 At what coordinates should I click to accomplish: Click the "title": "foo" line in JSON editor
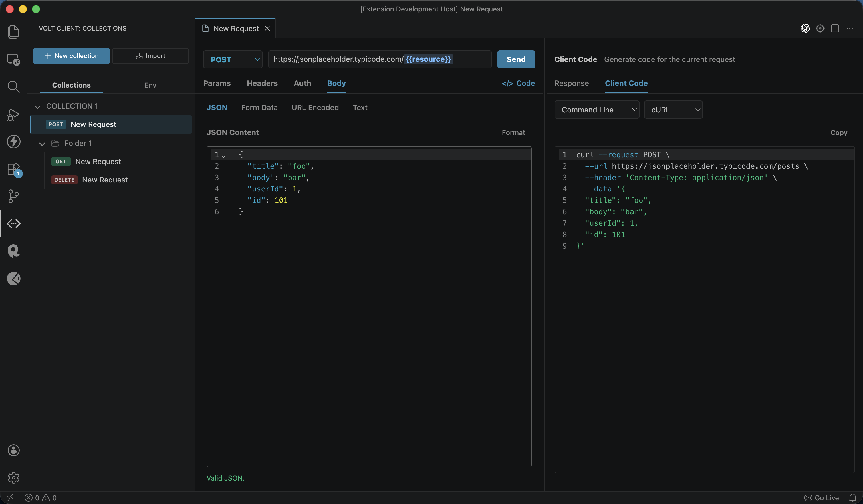(x=281, y=166)
